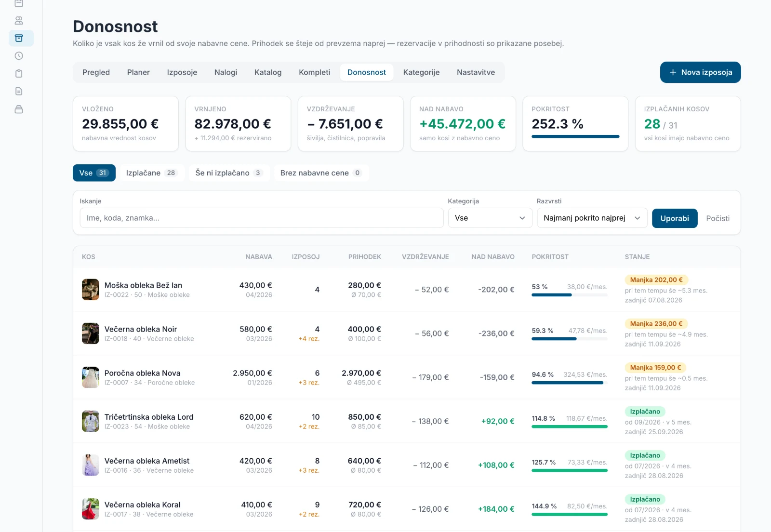Click the 53 % coverage progress bar
Image resolution: width=771 pixels, height=532 pixels.
[570, 295]
